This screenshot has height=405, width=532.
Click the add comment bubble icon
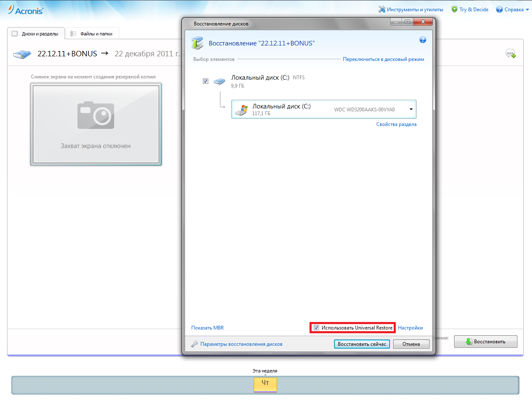[511, 53]
